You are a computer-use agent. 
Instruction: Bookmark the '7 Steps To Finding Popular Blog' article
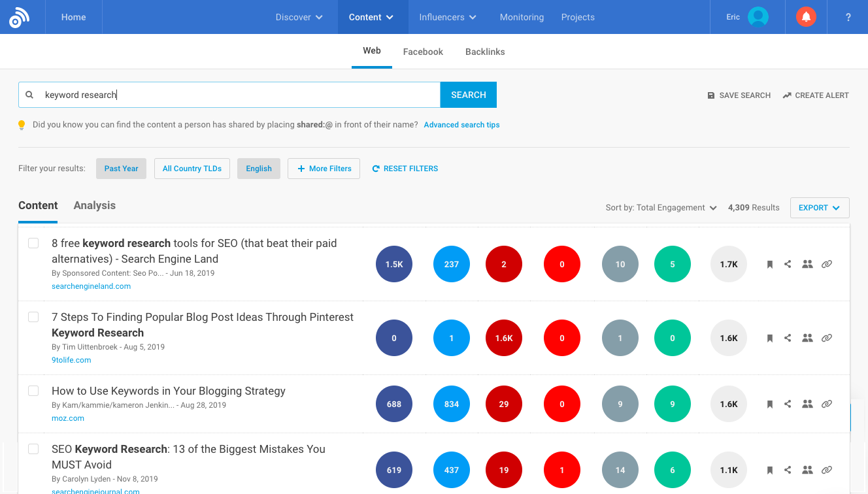[770, 338]
